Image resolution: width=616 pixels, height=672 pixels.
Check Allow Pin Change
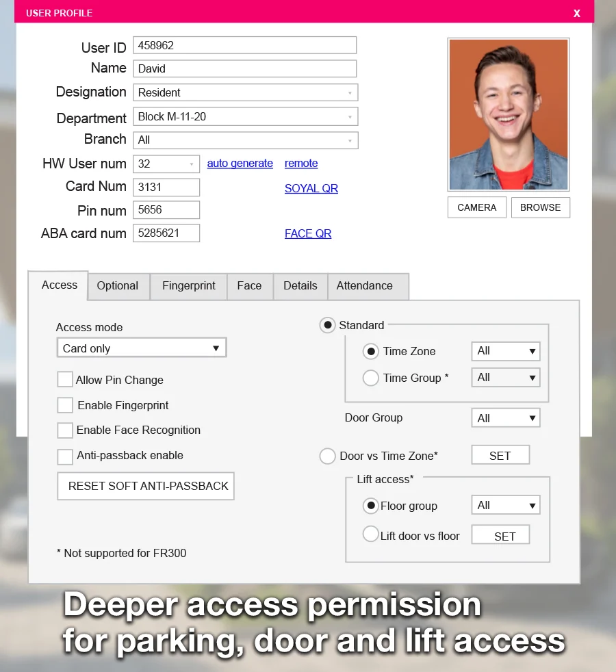tap(65, 380)
